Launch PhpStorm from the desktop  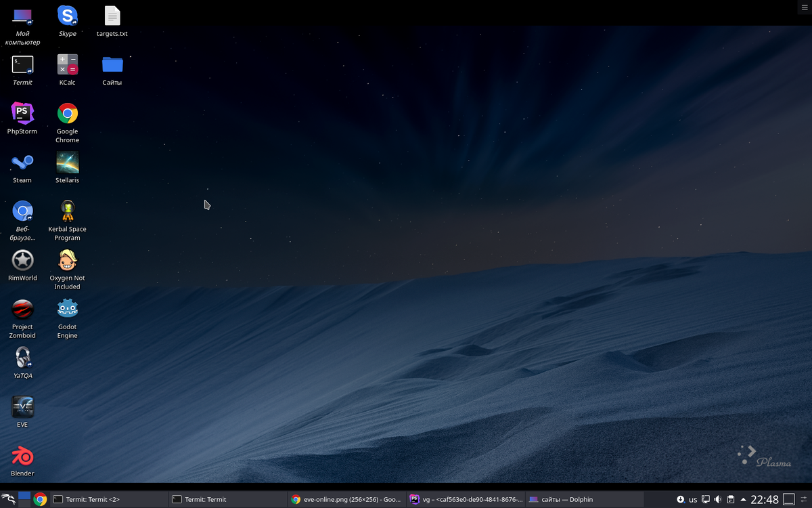pos(22,119)
